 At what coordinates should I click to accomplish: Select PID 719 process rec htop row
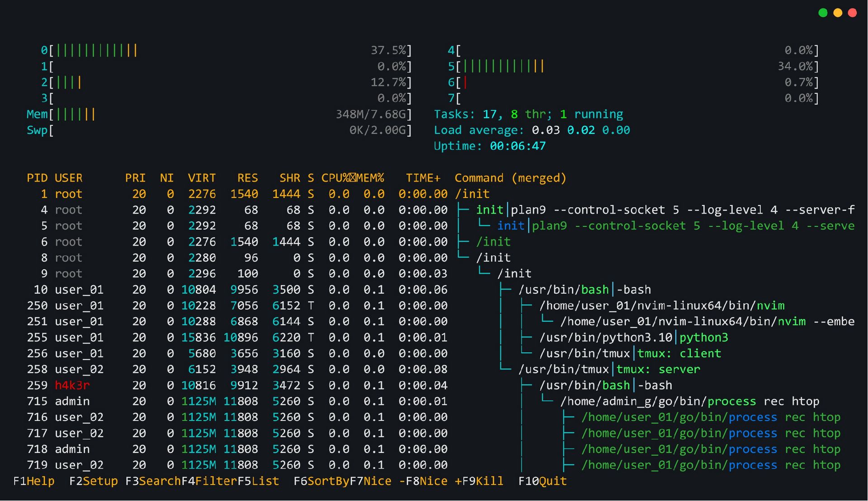[434, 465]
